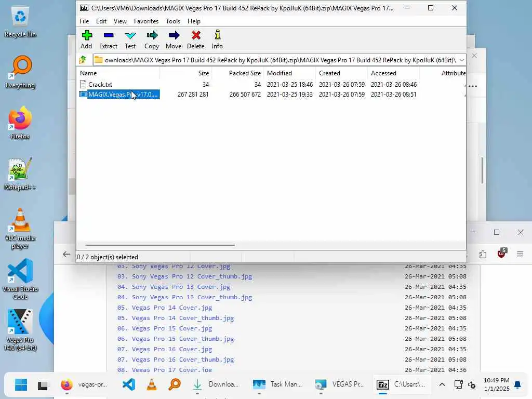Sort by the Packed Size column
This screenshot has width=532, height=399.
(x=238, y=73)
